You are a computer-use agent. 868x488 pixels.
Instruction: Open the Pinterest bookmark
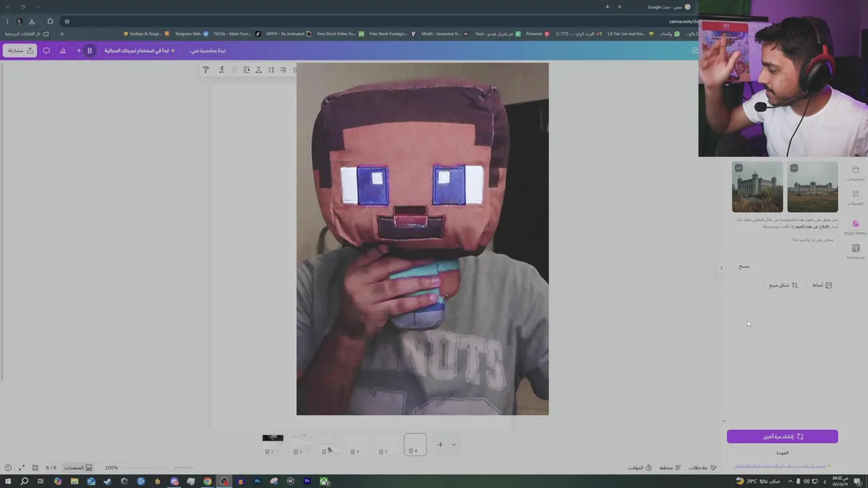tap(538, 33)
